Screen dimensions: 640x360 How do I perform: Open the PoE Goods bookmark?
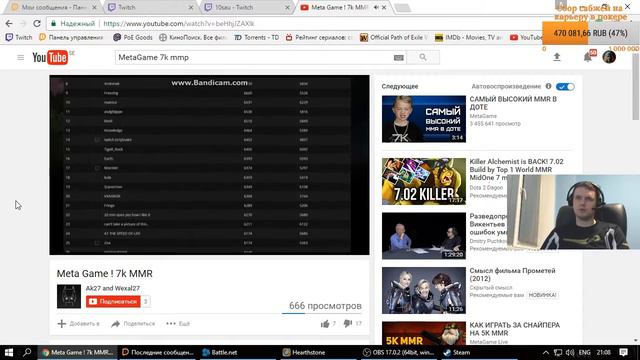pyautogui.click(x=133, y=38)
